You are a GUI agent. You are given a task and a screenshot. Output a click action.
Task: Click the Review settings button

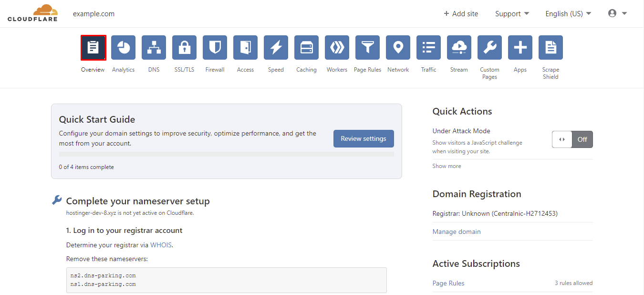pos(364,138)
